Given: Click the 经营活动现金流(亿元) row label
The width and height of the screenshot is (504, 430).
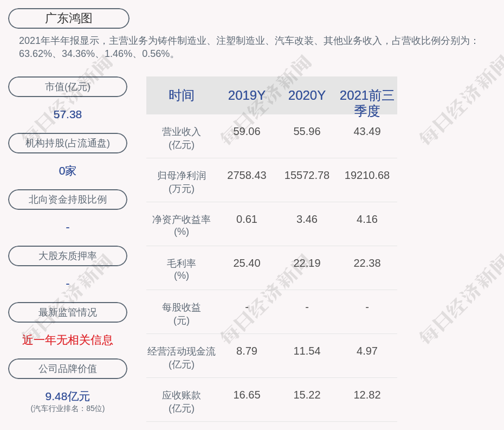Looking at the screenshot, I should [x=182, y=358].
